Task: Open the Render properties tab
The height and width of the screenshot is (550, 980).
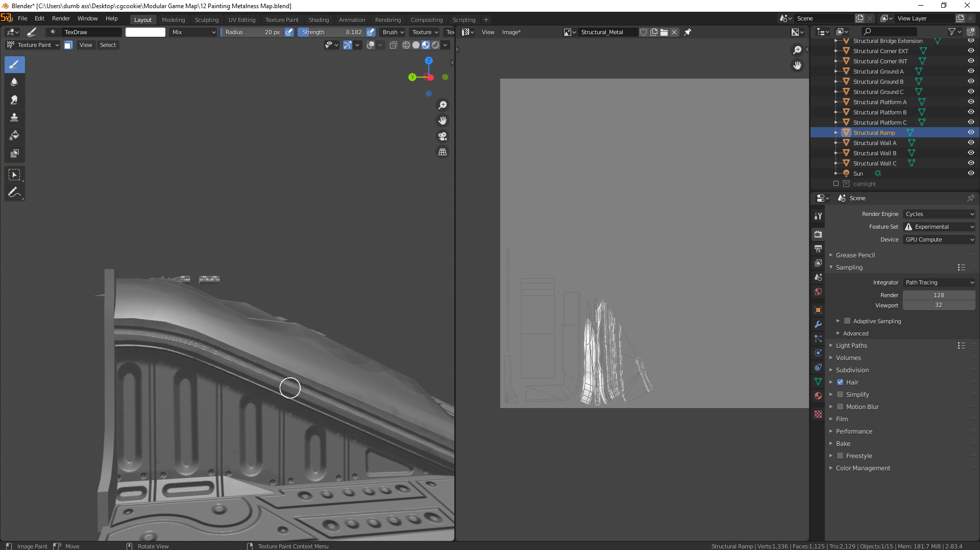Action: (x=818, y=234)
